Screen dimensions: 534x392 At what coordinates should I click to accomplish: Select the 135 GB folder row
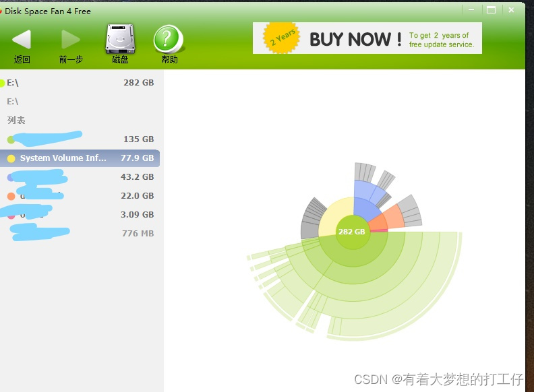click(x=80, y=139)
